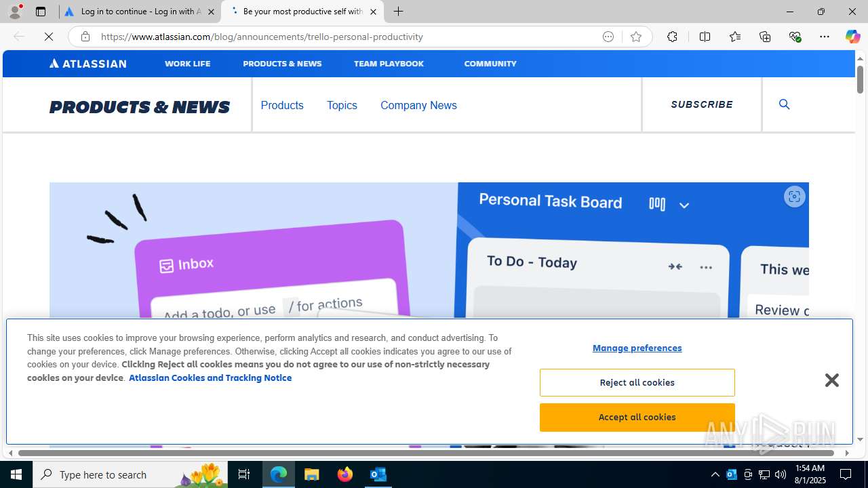Close the cookie banner with the X
The width and height of the screenshot is (868, 488).
pyautogui.click(x=831, y=380)
